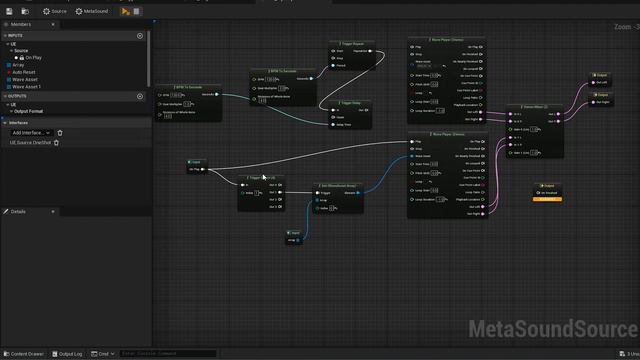Edit the Gain 0 value on Stereo Mixer

point(533,129)
